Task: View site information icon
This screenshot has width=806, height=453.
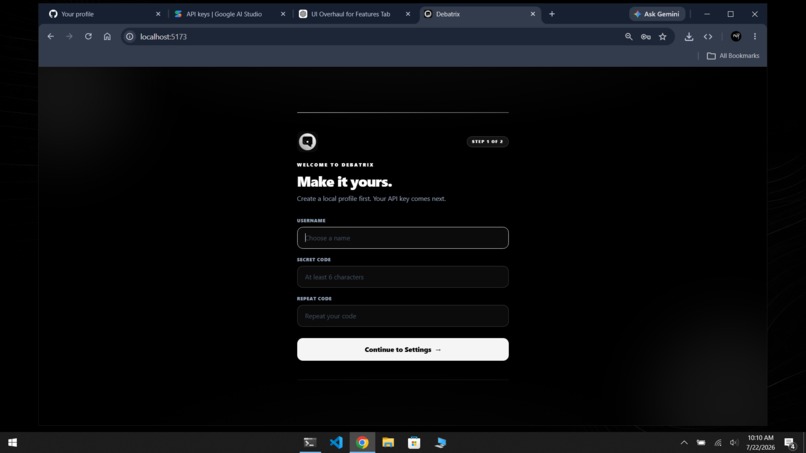Action: [130, 37]
